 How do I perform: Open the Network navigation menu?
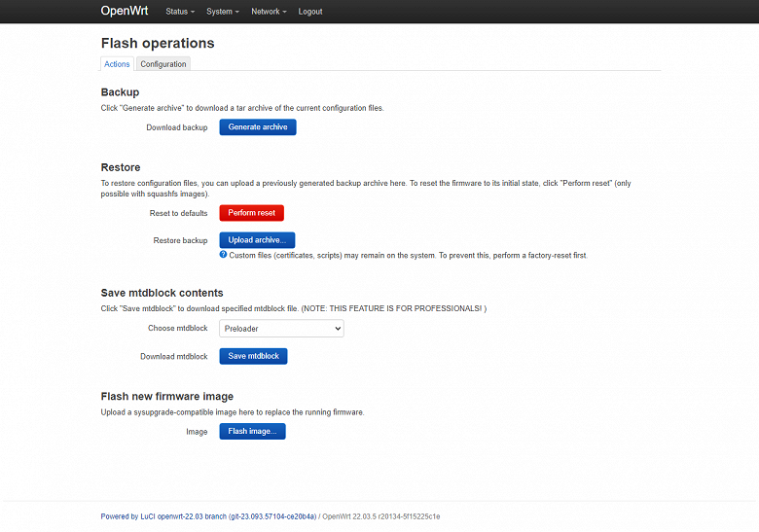pyautogui.click(x=269, y=12)
